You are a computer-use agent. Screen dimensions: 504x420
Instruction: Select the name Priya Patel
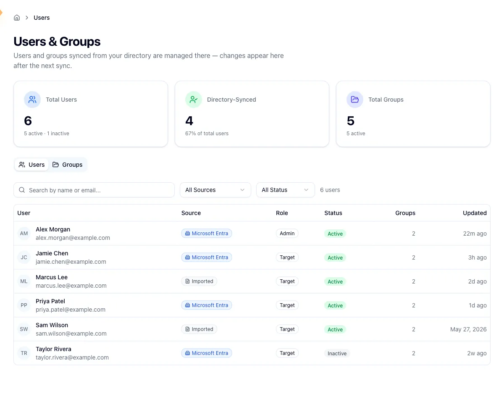pyautogui.click(x=50, y=301)
